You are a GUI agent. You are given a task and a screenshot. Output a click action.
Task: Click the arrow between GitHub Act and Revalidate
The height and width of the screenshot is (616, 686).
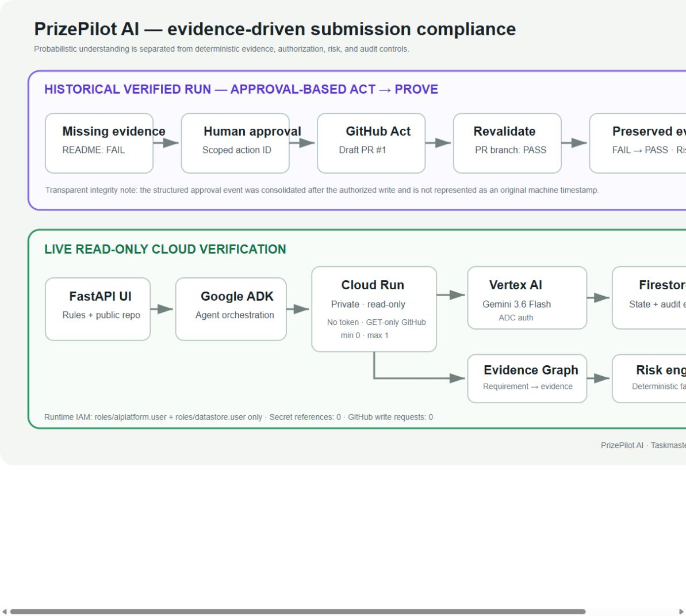coord(438,143)
